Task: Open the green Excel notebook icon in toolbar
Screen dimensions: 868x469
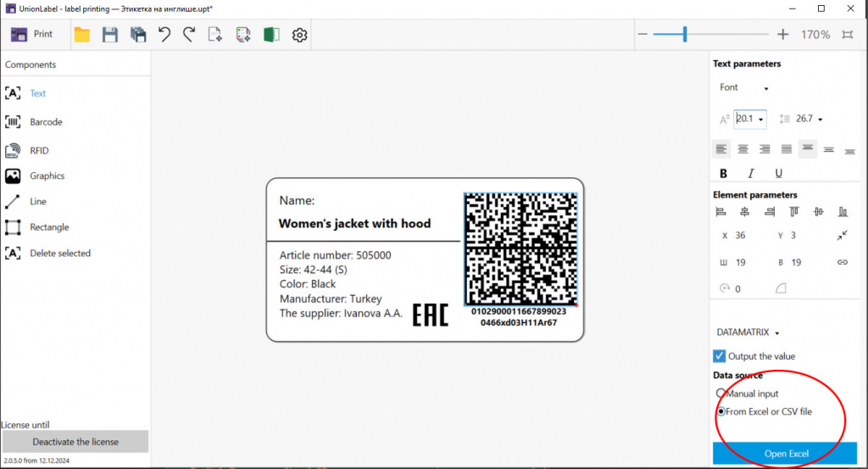Action: [x=271, y=35]
